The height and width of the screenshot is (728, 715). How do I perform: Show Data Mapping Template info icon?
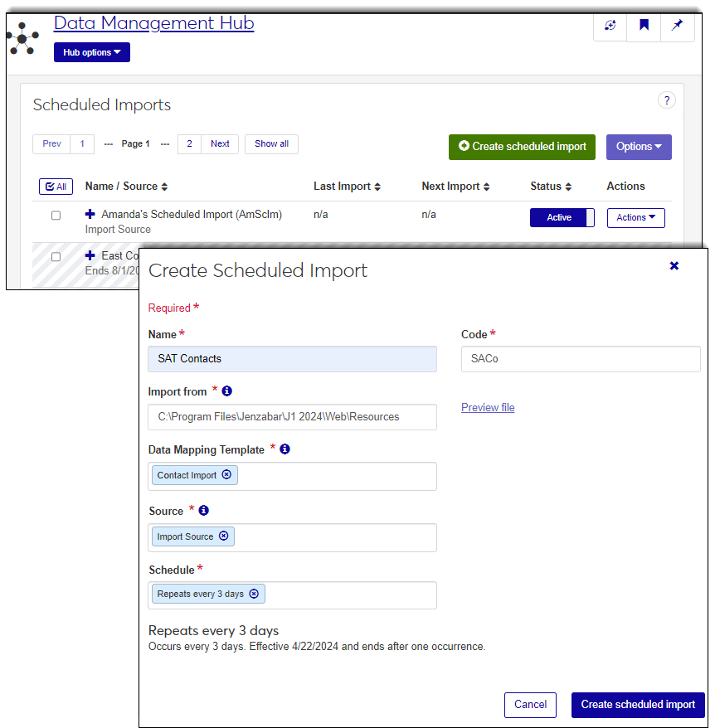click(285, 449)
